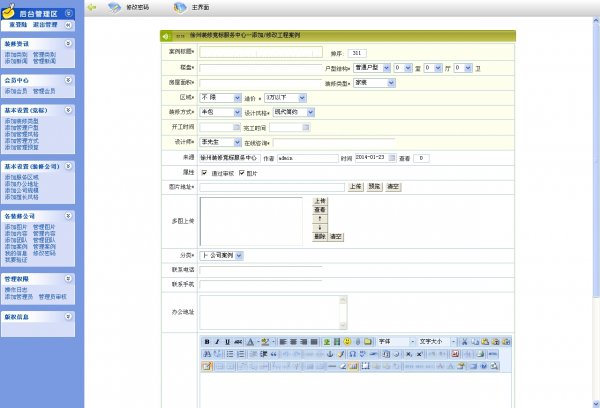Image resolution: width=600 pixels, height=408 pixels.
Task: Click 预览 next to image address field
Action: click(x=374, y=187)
